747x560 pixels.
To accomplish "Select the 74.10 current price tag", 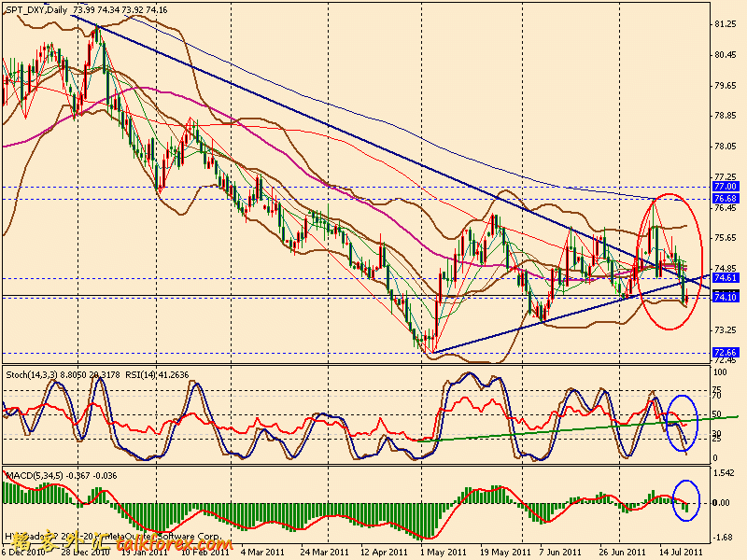I will coord(726,297).
